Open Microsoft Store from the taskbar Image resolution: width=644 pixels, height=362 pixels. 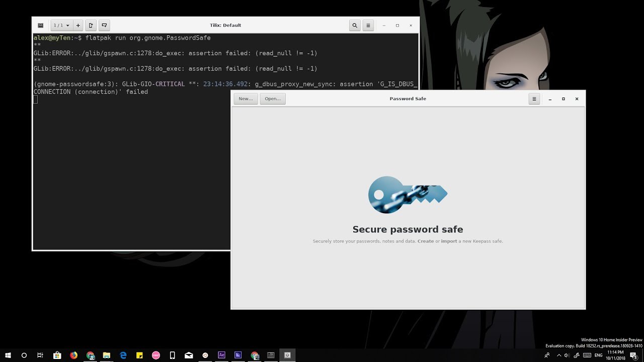point(57,355)
